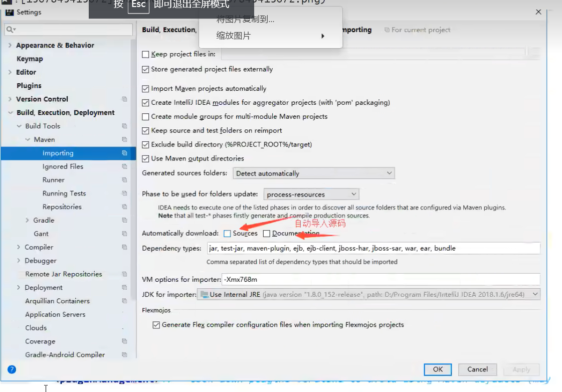Enable Create module groups for multi-module Maven projects
Screen dimensions: 562x392
pyautogui.click(x=145, y=117)
